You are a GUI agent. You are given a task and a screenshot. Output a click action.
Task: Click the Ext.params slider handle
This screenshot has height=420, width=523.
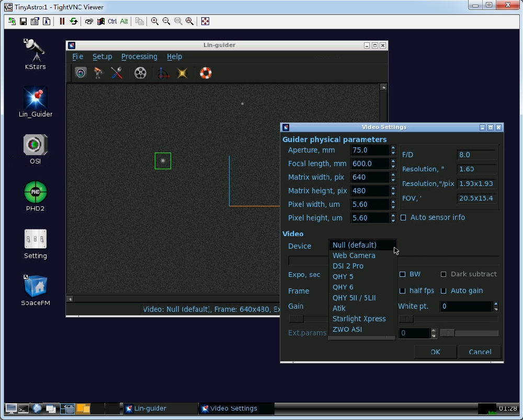pyautogui.click(x=448, y=333)
